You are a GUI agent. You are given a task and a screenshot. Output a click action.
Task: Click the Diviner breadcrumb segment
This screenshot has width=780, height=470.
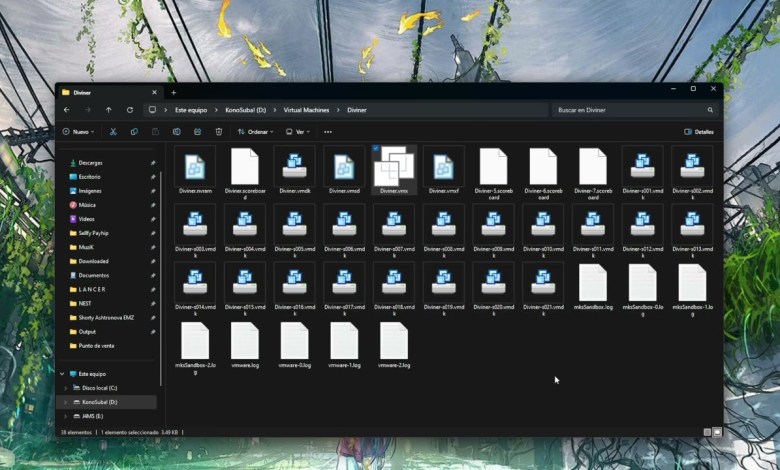[x=357, y=110]
